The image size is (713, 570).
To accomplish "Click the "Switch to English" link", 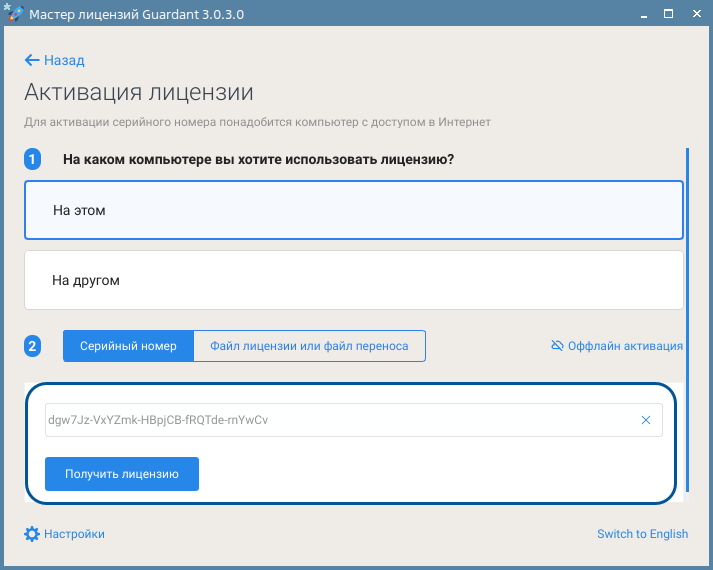I will [642, 534].
